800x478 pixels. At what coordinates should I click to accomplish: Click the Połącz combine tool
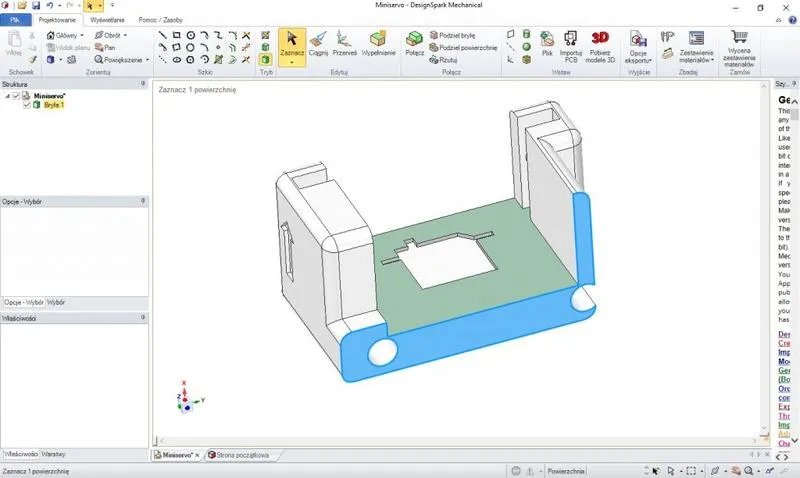pyautogui.click(x=414, y=43)
